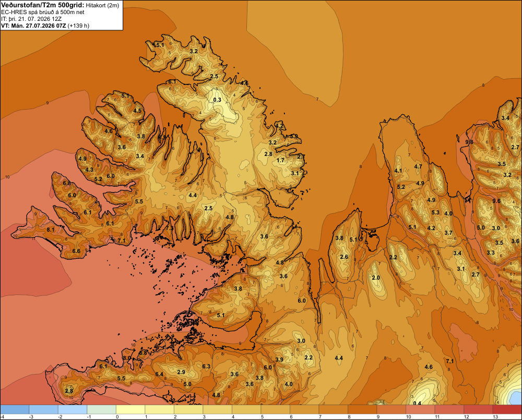Click the legend tick label '6'
The image size is (522, 420).
pyautogui.click(x=291, y=417)
